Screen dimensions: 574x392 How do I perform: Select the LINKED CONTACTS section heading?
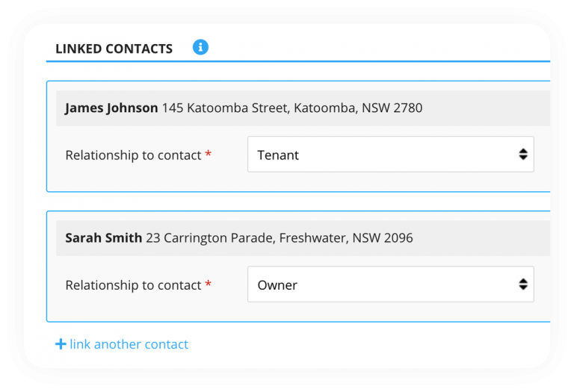pos(114,49)
